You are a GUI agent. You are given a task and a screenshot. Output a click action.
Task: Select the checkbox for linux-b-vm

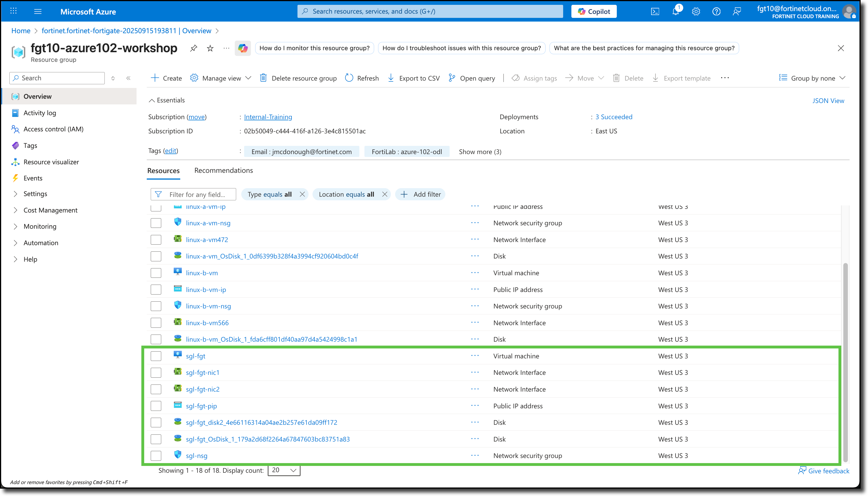click(x=156, y=272)
